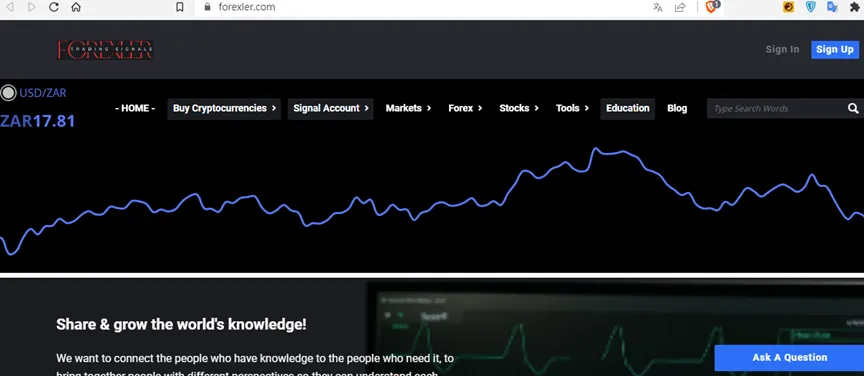Screen dimensions: 864x376
Task: Open the translate page icon
Action: coord(657,7)
